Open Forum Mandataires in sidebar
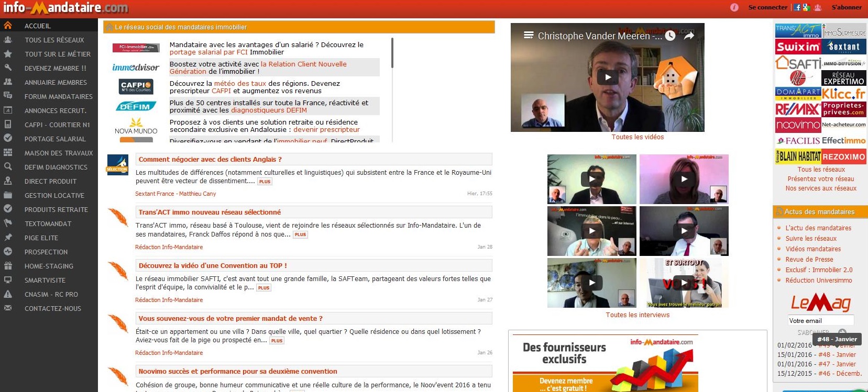 click(58, 96)
